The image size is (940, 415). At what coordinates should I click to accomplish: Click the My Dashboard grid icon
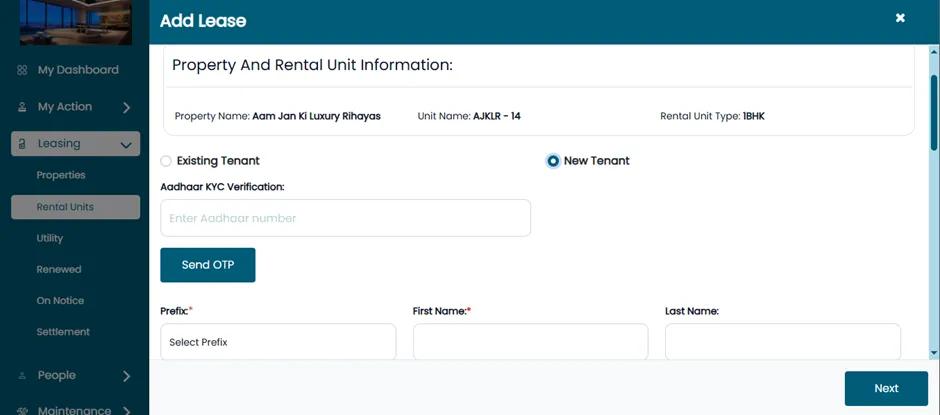[22, 70]
